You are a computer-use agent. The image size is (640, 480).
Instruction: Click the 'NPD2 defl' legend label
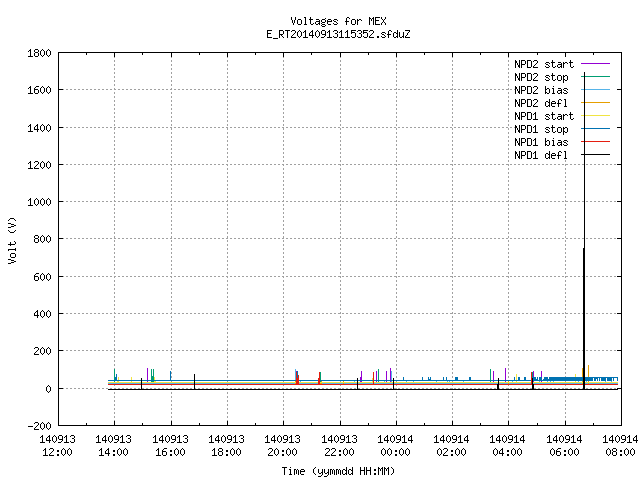pyautogui.click(x=541, y=103)
